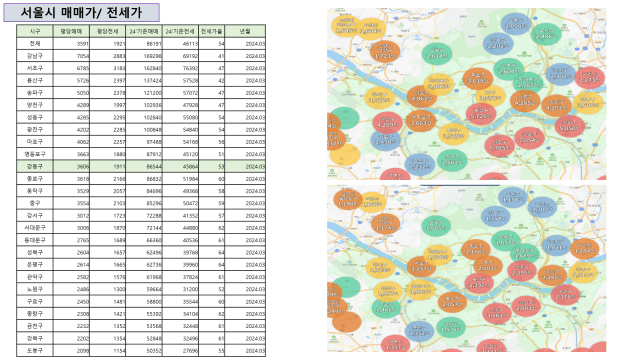Select the cell with value 50352
This screenshot has width=640, height=360.
pos(144,350)
